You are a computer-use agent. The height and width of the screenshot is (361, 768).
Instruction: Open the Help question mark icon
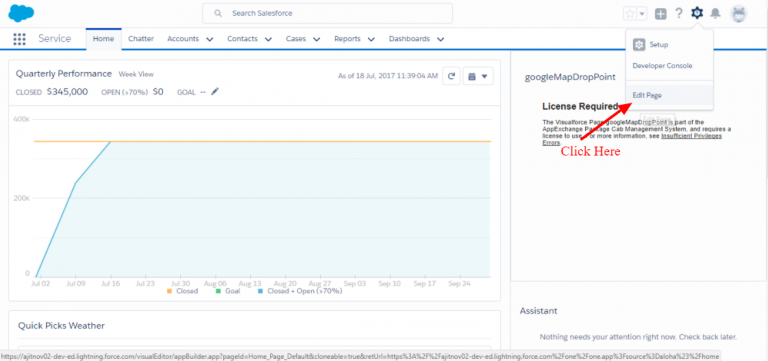pos(678,13)
